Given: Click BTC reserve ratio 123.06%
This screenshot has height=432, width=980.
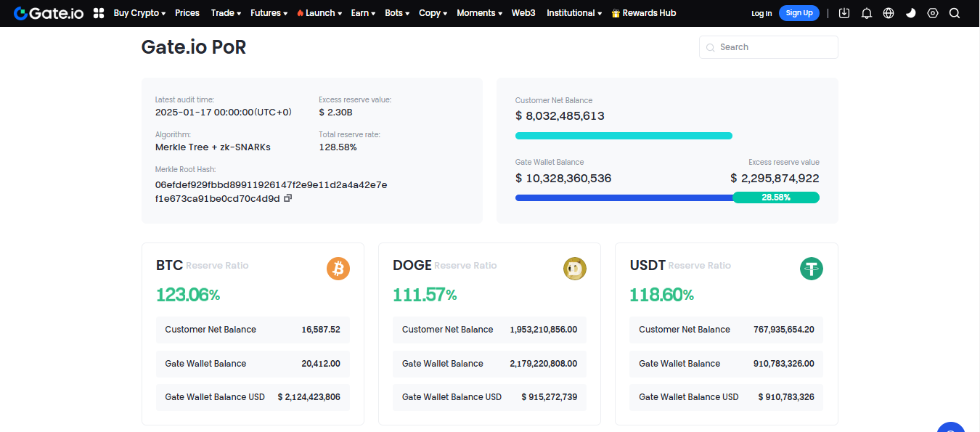Looking at the screenshot, I should [188, 295].
